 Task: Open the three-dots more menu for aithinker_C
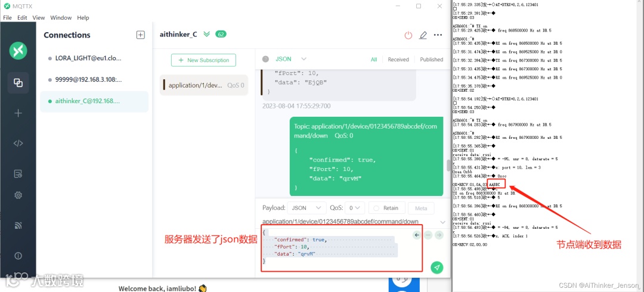[x=438, y=35]
